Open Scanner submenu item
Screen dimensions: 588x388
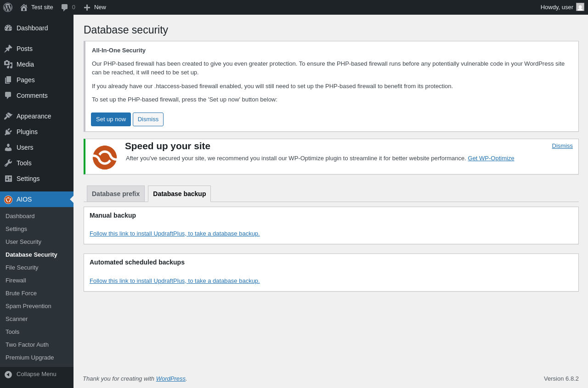pyautogui.click(x=17, y=319)
